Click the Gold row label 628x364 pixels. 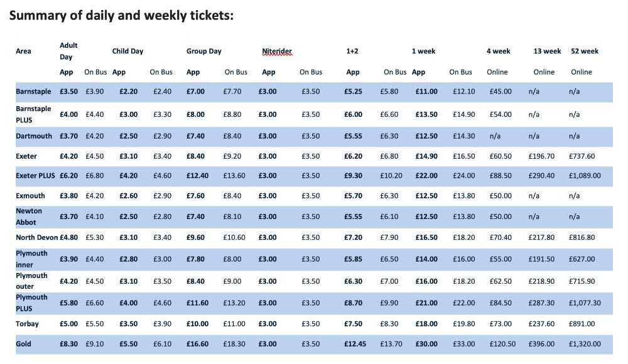(23, 344)
